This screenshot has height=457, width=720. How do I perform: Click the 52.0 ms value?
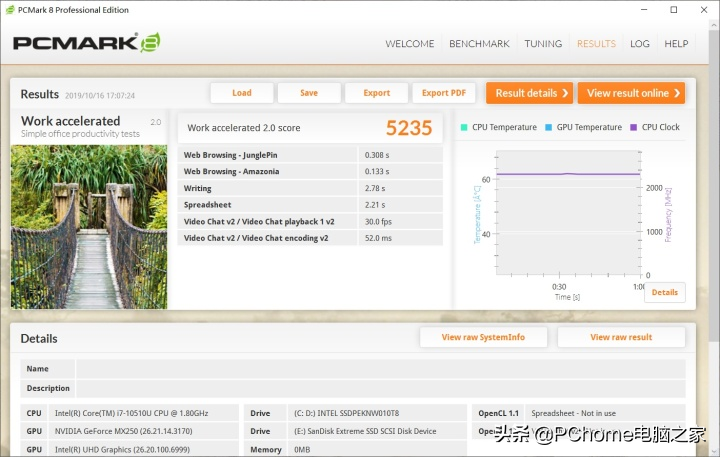click(378, 238)
